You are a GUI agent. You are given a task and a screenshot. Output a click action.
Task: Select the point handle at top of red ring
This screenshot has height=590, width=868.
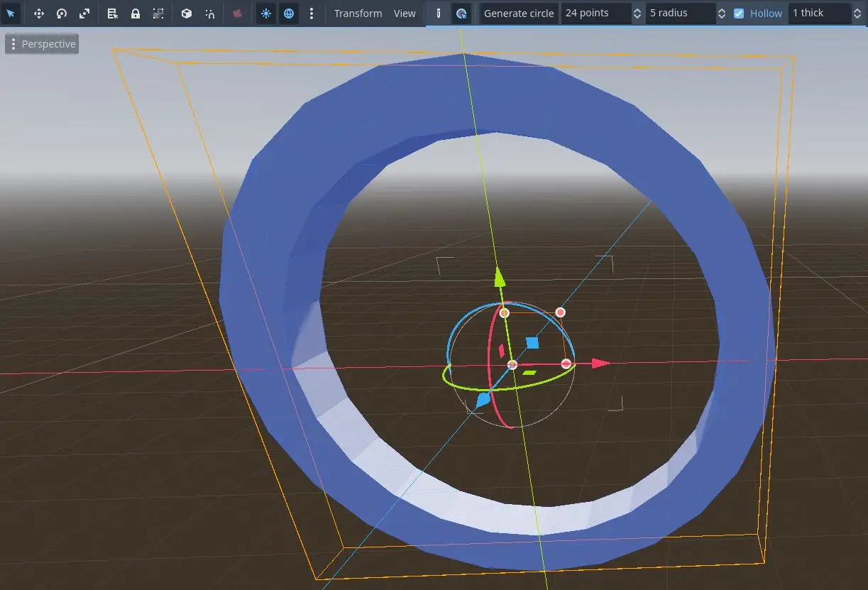point(505,312)
